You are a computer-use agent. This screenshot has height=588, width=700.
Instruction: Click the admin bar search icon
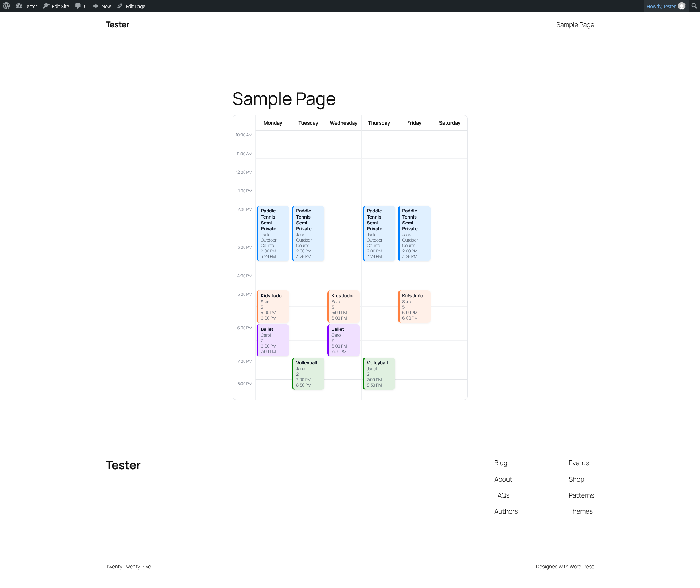point(694,6)
